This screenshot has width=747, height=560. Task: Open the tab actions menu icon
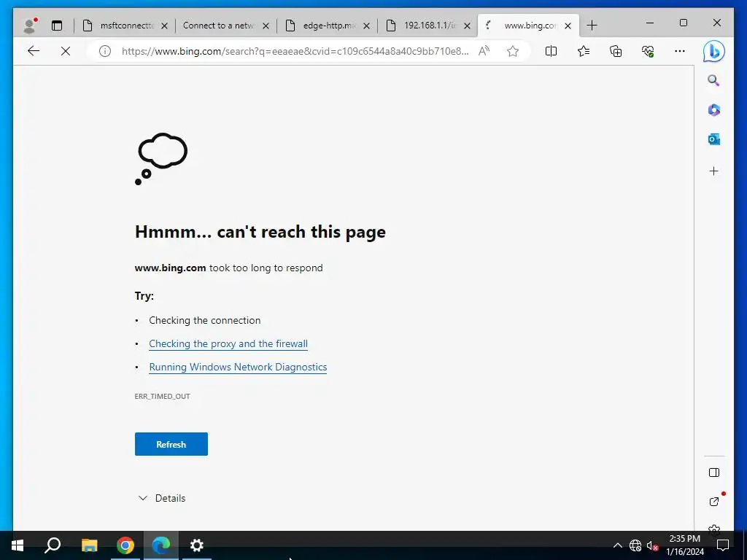click(x=57, y=26)
